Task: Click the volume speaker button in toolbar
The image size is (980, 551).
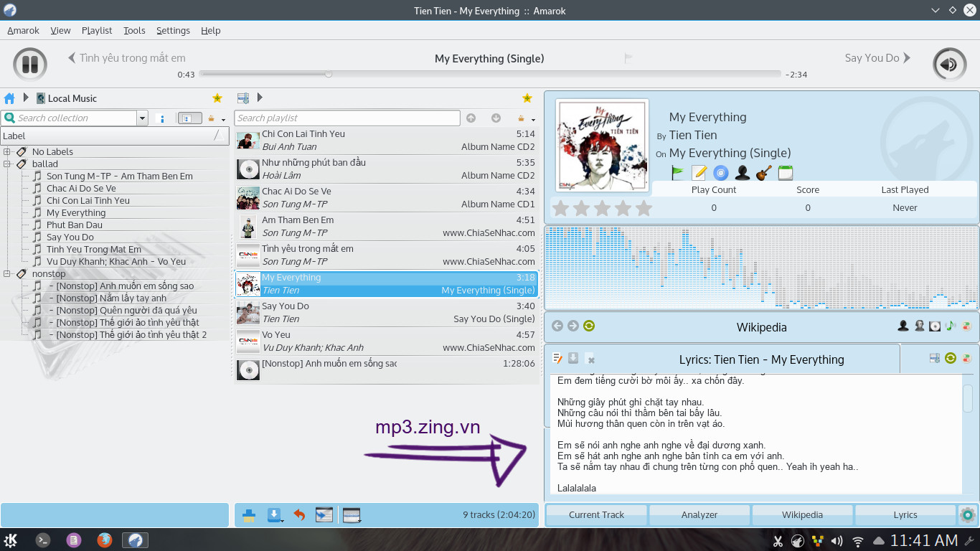Action: tap(949, 65)
